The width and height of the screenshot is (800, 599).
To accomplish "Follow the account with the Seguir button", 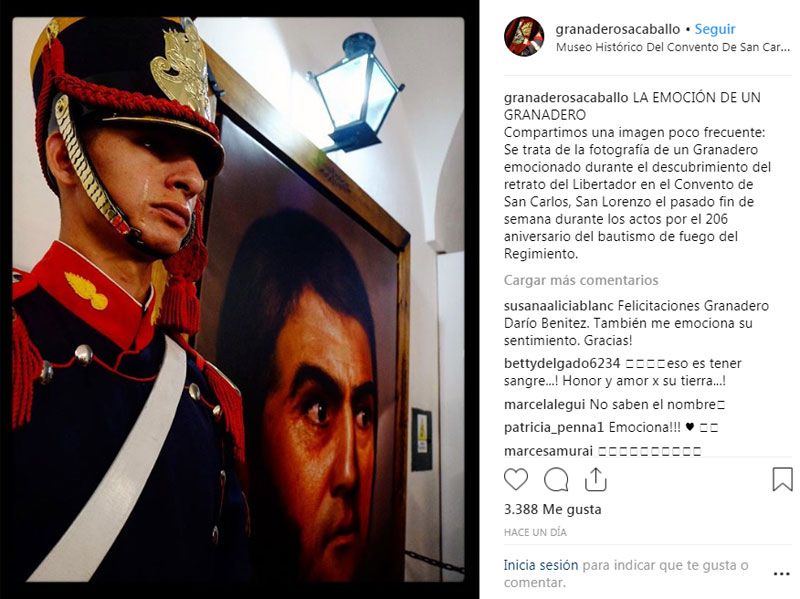I will pos(715,29).
